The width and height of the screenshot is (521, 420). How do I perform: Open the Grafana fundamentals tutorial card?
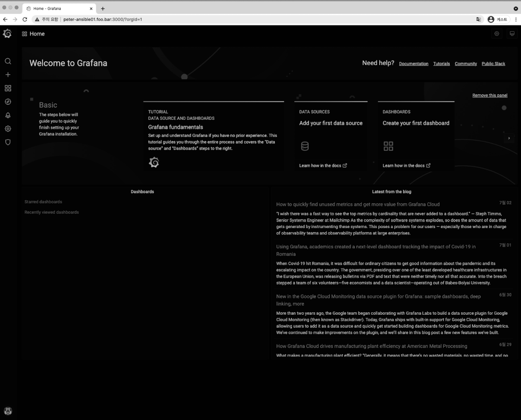pos(213,136)
